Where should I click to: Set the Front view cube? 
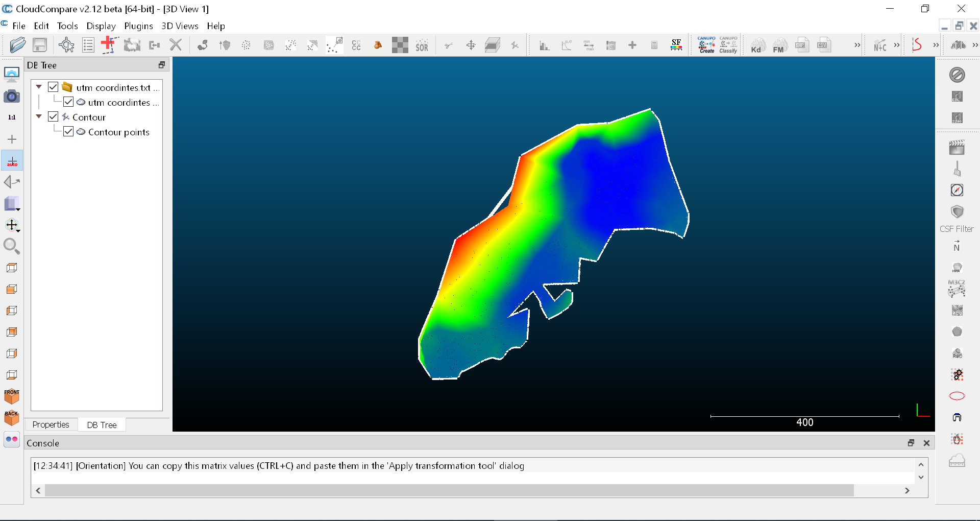[x=12, y=396]
